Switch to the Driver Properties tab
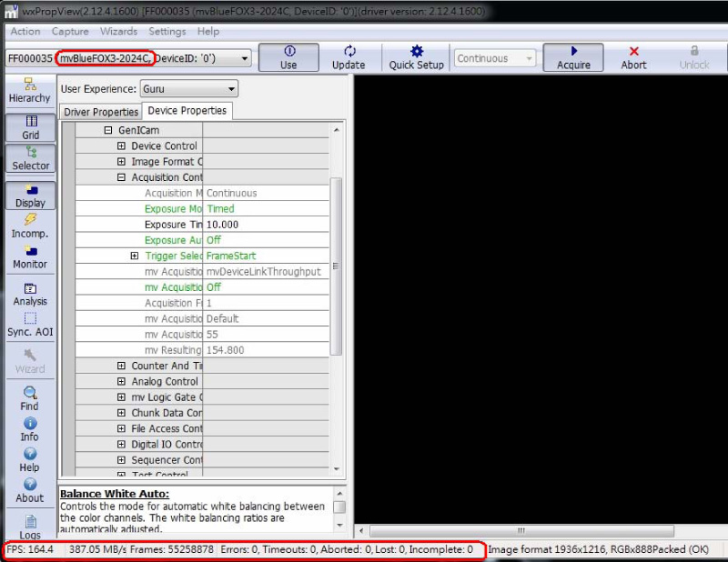 101,112
